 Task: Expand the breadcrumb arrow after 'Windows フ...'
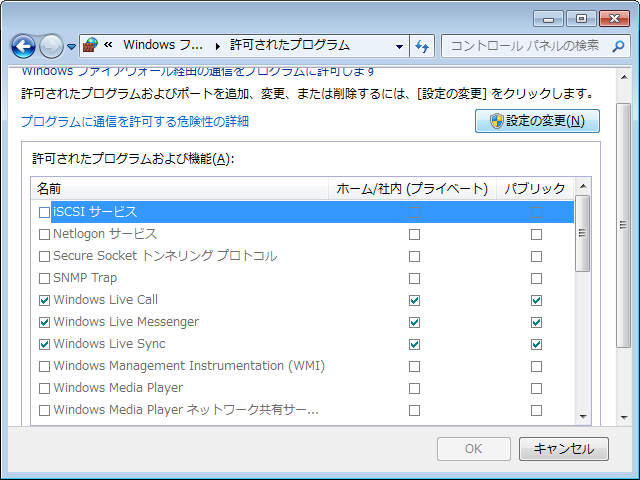tap(218, 46)
